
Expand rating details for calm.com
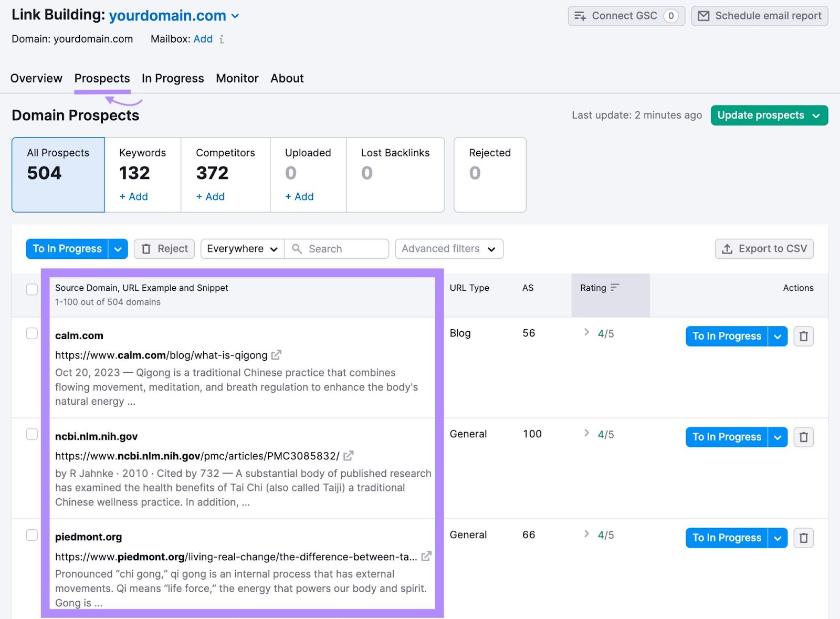pos(586,332)
